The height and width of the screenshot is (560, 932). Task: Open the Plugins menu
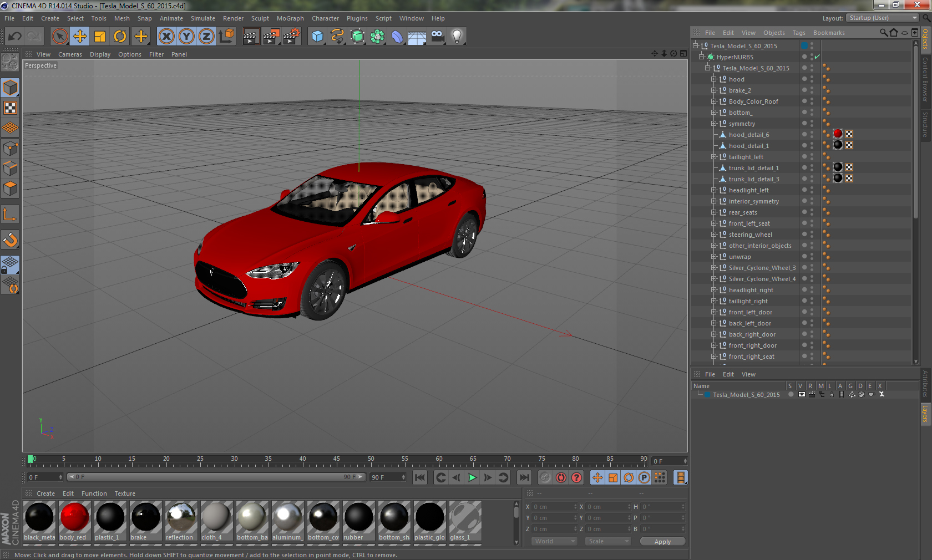[357, 18]
